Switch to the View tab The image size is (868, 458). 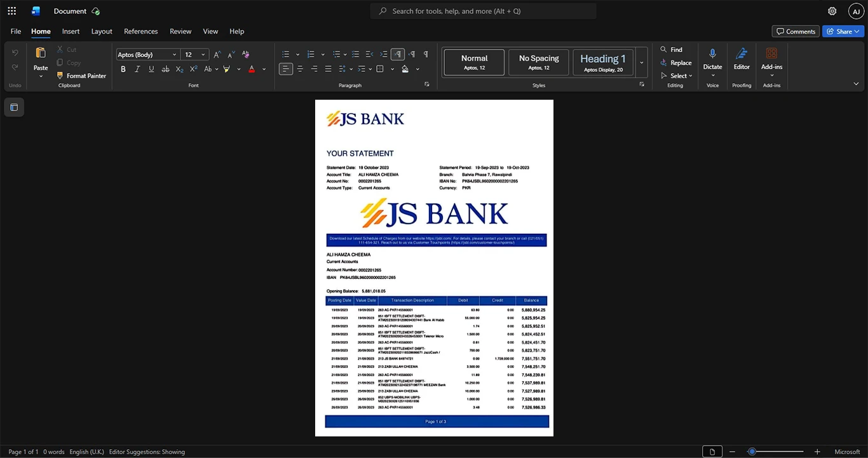click(210, 31)
